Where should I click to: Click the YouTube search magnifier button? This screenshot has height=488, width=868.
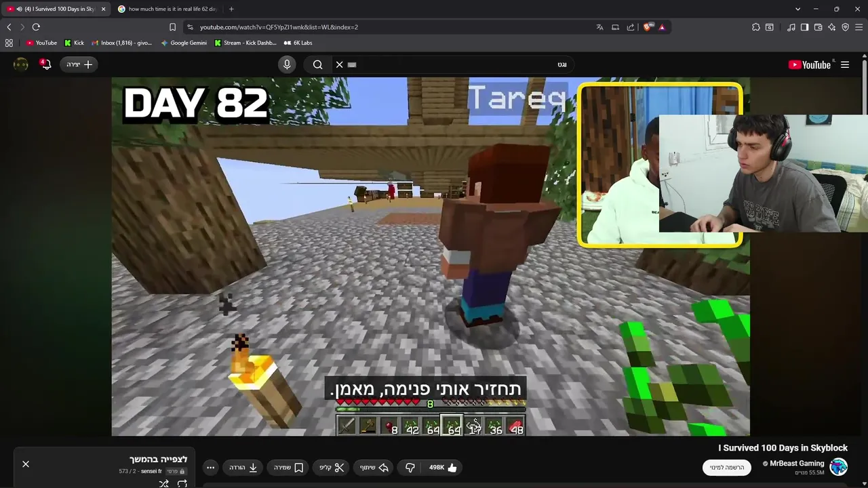[318, 64]
